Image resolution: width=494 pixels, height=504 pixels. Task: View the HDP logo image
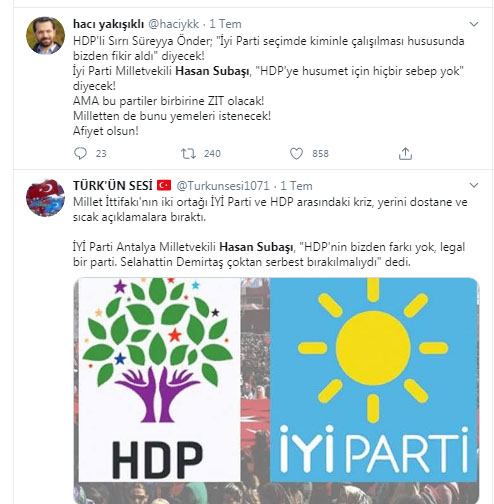tap(159, 380)
